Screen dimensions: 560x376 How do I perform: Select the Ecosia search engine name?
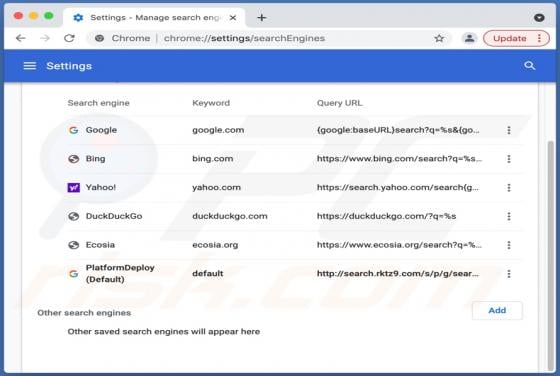point(100,245)
